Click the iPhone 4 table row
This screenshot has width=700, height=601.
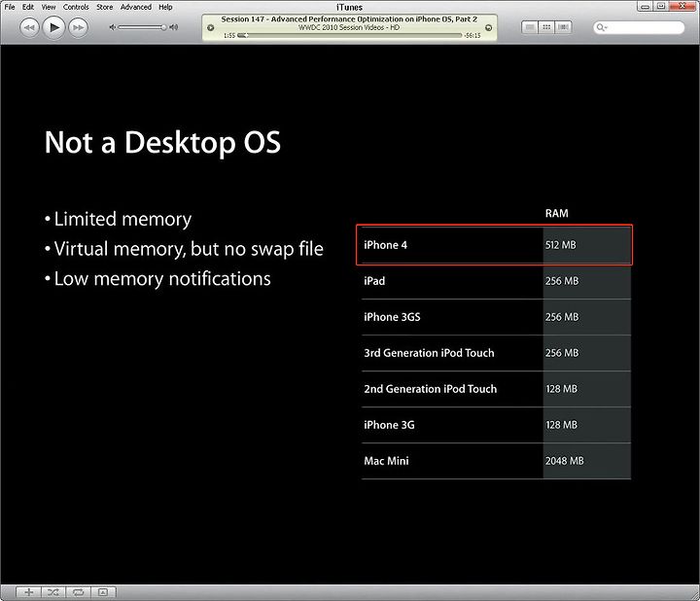coord(494,245)
